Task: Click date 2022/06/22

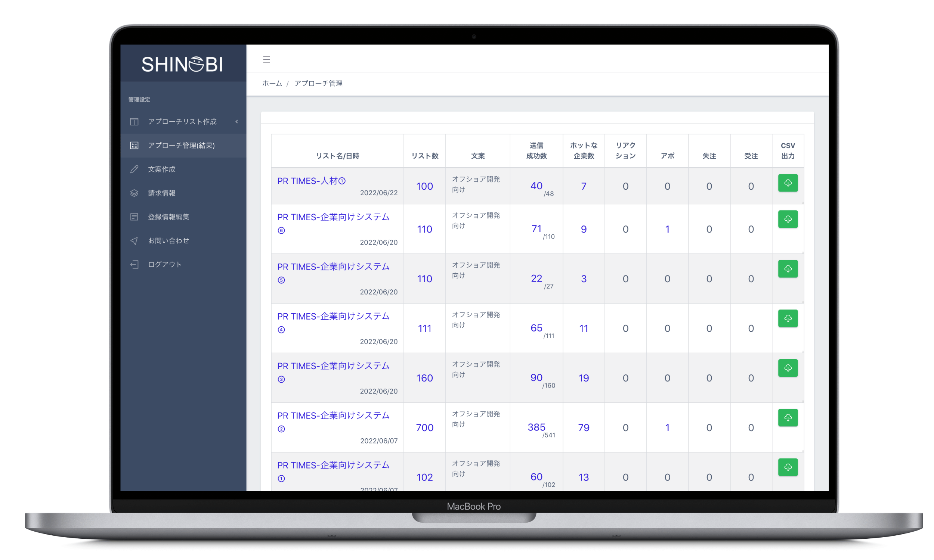Action: [378, 193]
